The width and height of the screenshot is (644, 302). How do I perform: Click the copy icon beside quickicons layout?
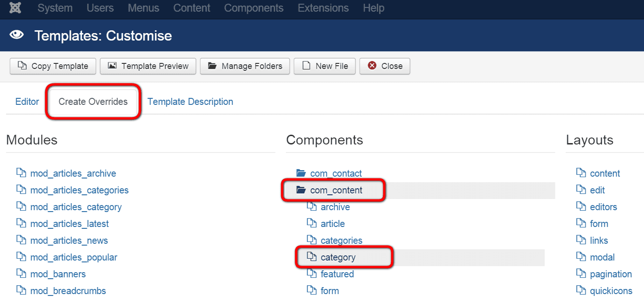pyautogui.click(x=581, y=290)
